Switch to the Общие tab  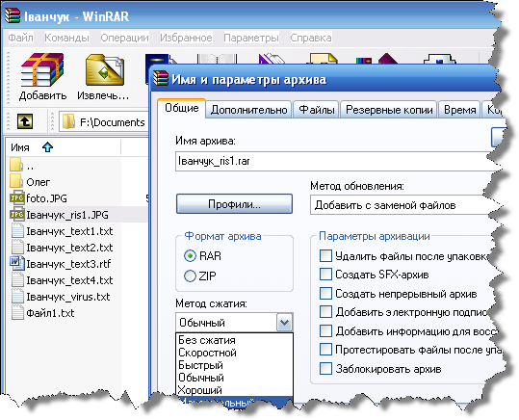182,108
